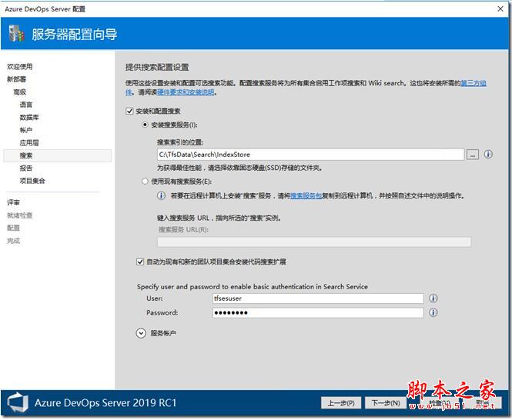The image size is (512, 420).
Task: Expand the 服务帐户 section
Action: click(x=141, y=333)
